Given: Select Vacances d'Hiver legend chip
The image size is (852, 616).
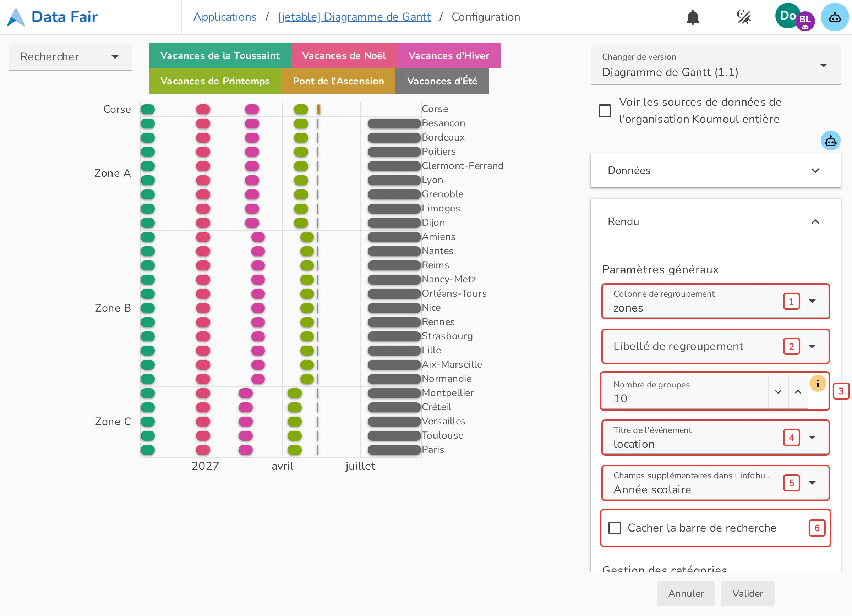Looking at the screenshot, I should 448,56.
